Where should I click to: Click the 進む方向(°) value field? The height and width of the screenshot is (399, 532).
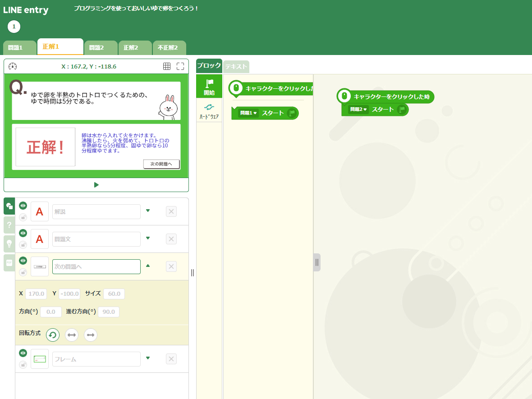[x=109, y=312]
